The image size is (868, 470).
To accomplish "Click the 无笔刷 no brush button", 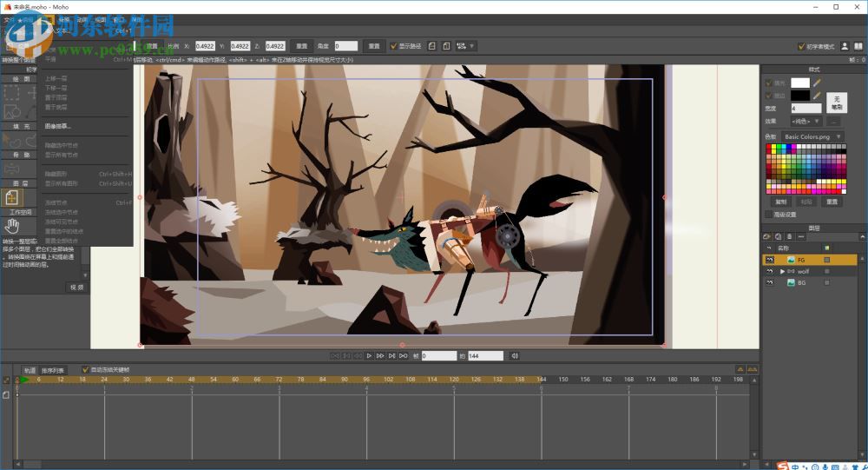I will click(x=837, y=103).
